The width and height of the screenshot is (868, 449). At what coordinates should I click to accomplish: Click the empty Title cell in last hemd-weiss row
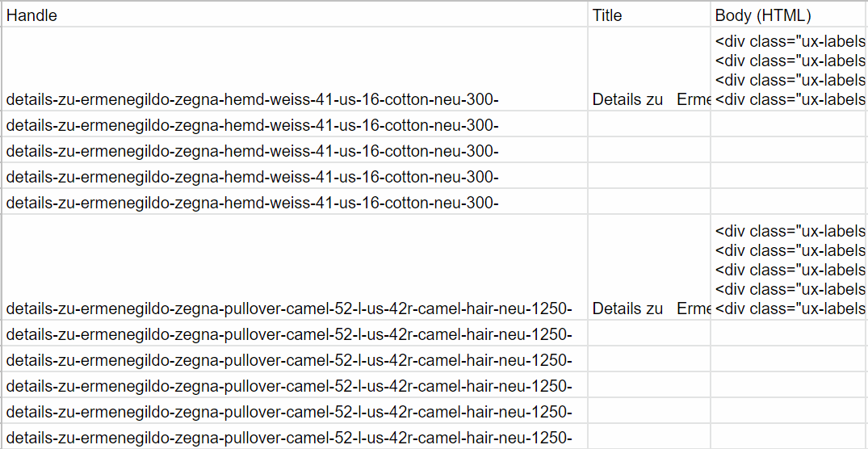point(649,202)
